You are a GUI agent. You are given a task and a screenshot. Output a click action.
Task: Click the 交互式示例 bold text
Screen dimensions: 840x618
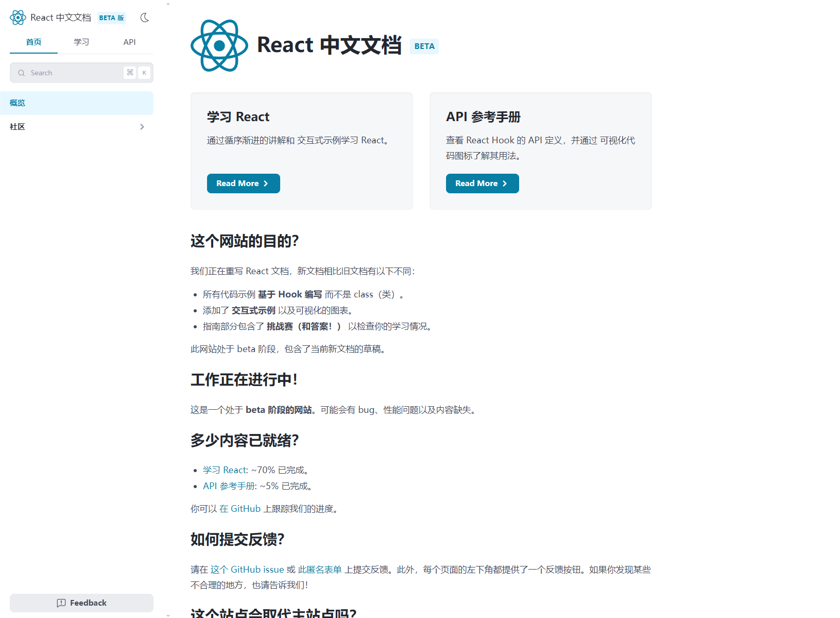(253, 310)
